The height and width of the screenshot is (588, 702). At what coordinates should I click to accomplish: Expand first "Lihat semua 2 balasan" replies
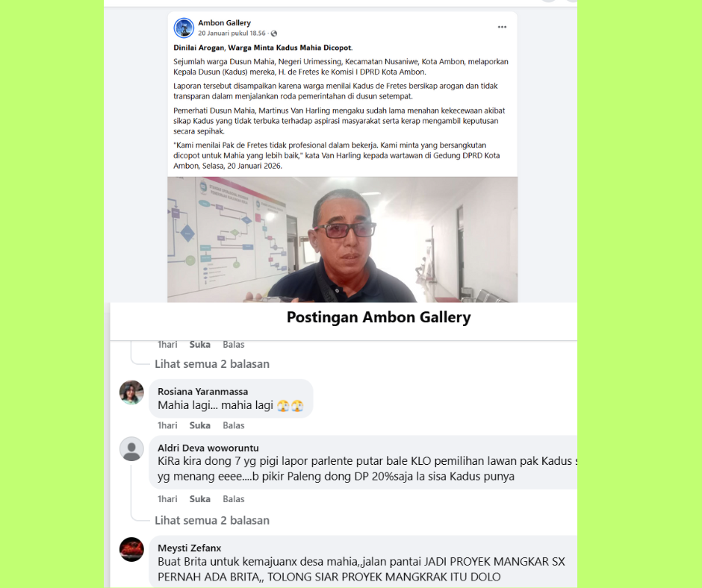212,364
